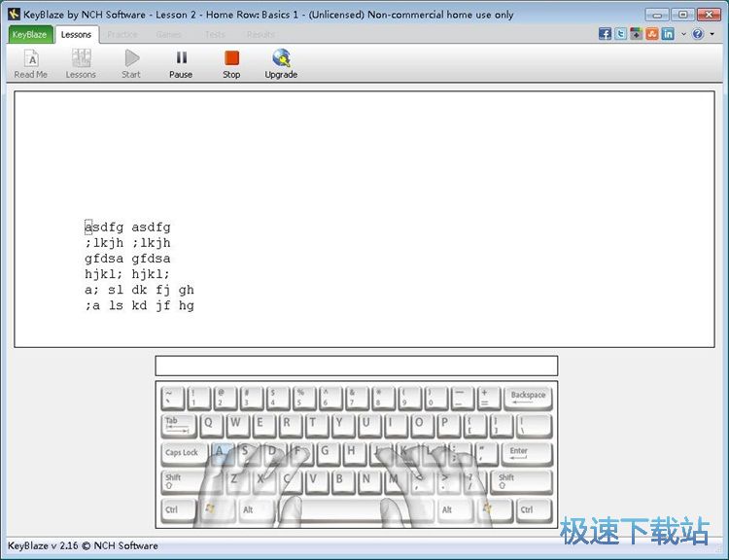Share via the Google Plus icon
The height and width of the screenshot is (560, 729).
636,34
